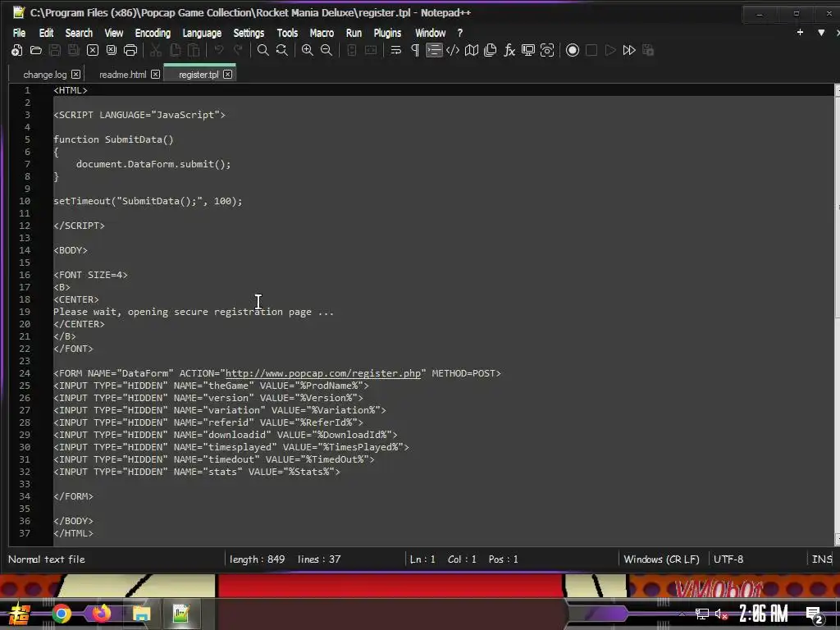The width and height of the screenshot is (840, 630).
Task: Follow the popcap.com/register.php link
Action: tap(323, 373)
